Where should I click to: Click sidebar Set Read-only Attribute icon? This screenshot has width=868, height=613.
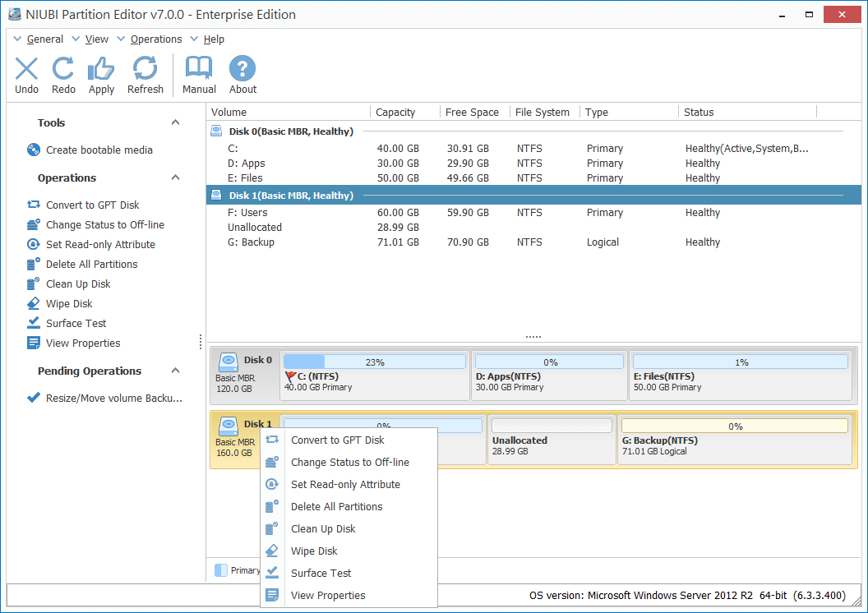[x=34, y=245]
